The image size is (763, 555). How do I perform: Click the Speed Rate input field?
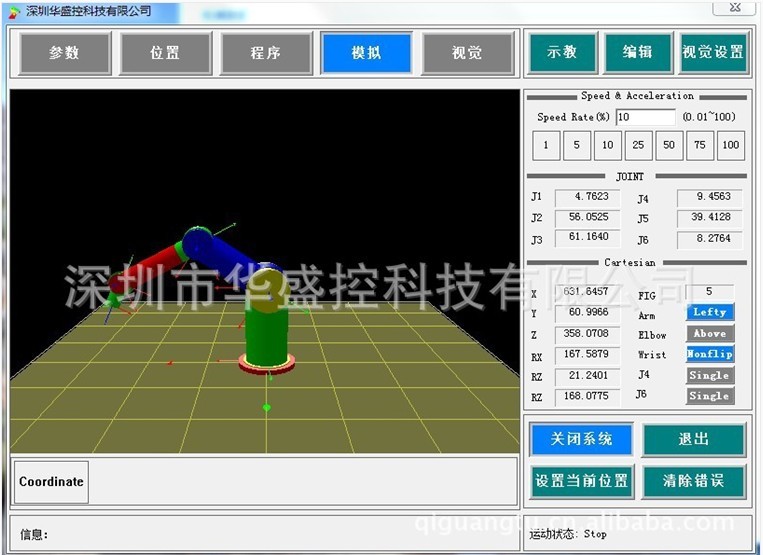(645, 117)
